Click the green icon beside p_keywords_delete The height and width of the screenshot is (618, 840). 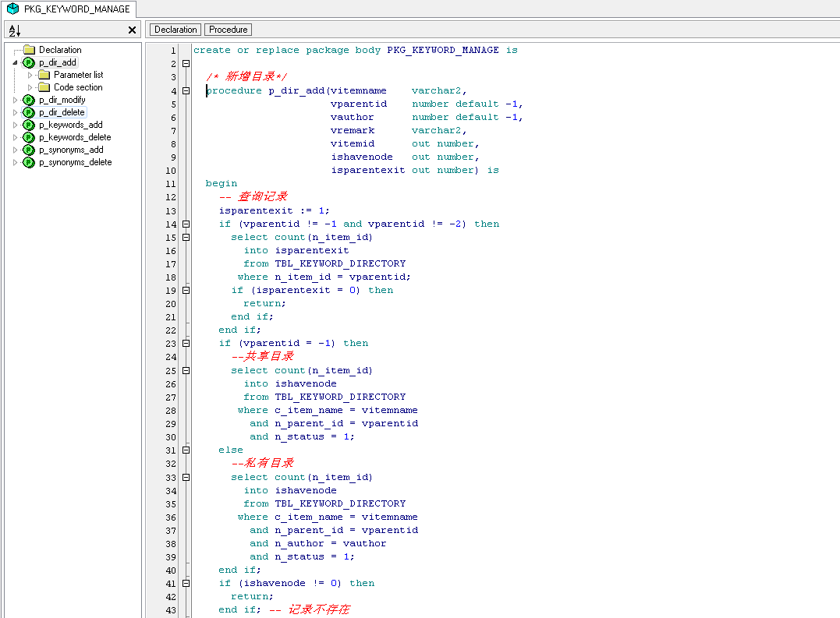click(29, 137)
